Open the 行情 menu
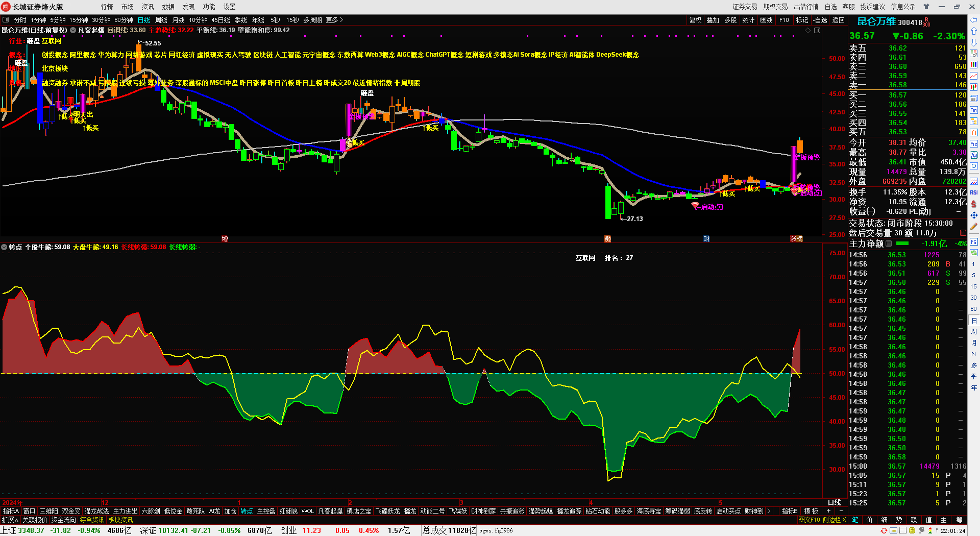 107,7
